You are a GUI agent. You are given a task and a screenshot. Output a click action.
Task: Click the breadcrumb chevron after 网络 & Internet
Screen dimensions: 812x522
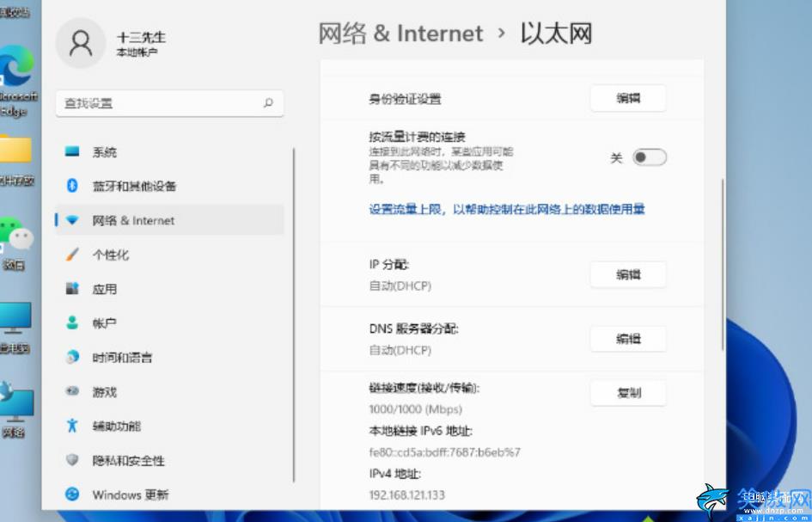[x=501, y=34]
